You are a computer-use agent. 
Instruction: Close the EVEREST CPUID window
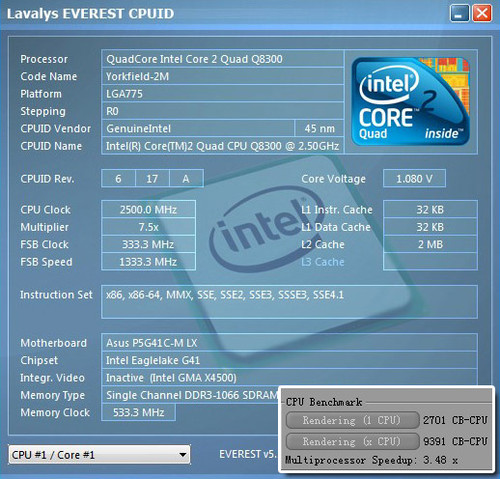point(482,14)
